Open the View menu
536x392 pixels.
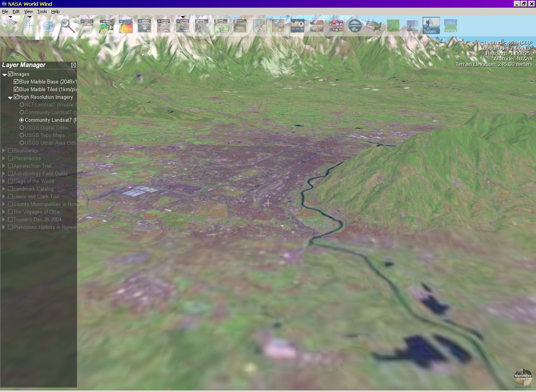point(28,11)
